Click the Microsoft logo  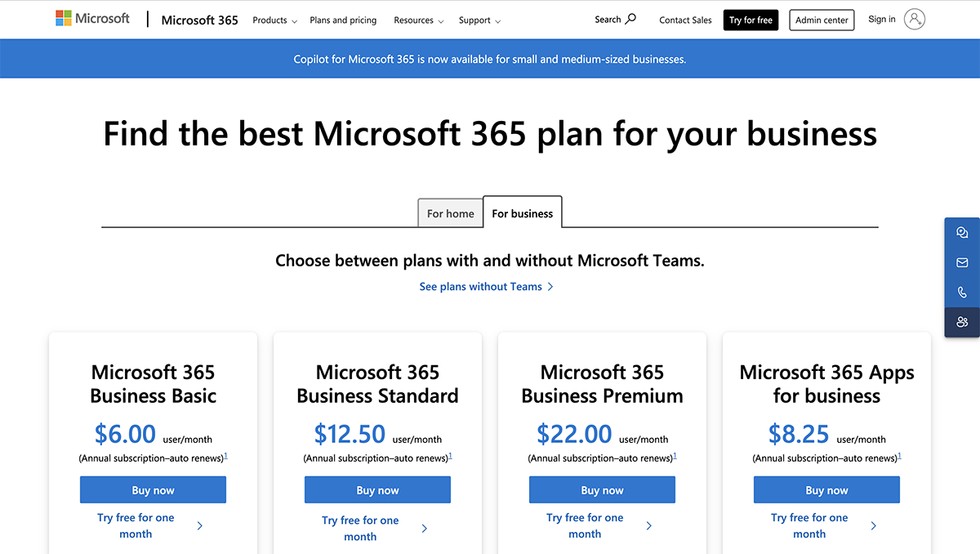pyautogui.click(x=91, y=18)
